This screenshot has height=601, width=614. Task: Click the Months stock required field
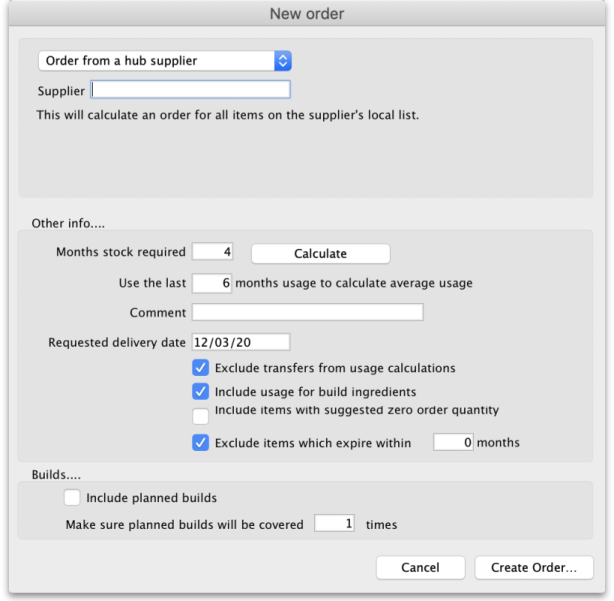[x=212, y=253]
